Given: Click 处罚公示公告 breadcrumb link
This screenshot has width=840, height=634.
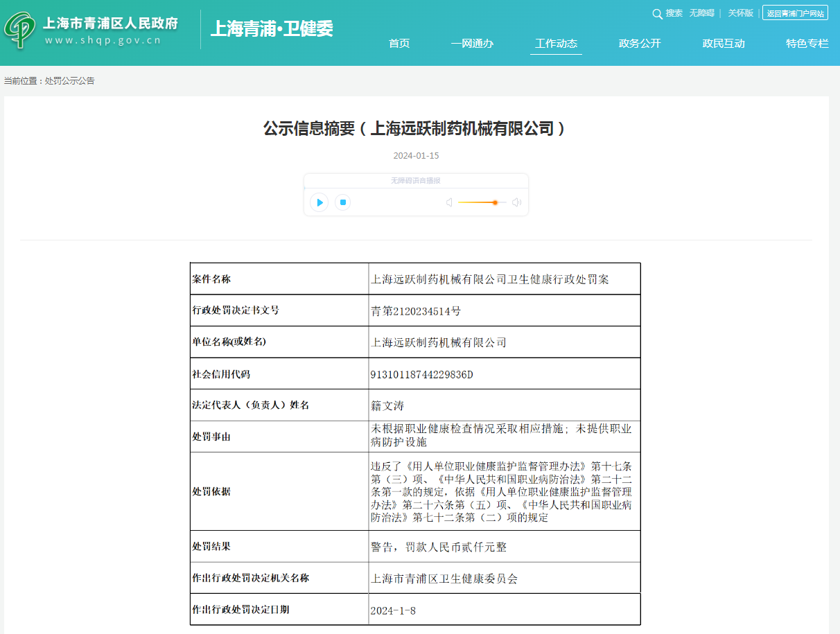Looking at the screenshot, I should coord(70,81).
